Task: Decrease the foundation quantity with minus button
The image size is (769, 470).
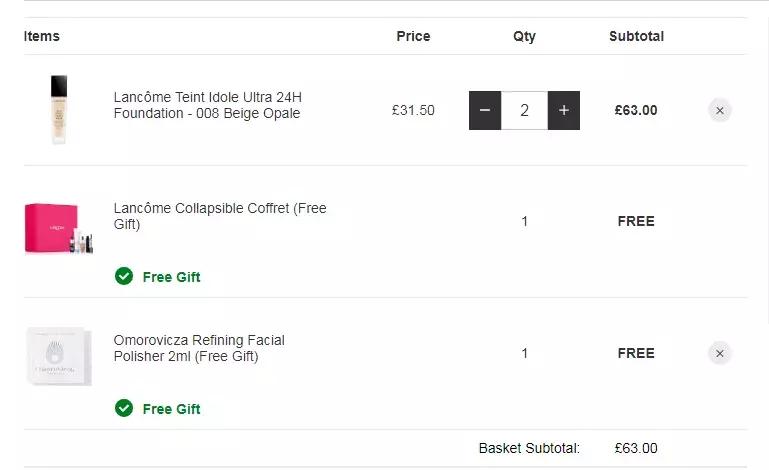Action: (x=485, y=110)
